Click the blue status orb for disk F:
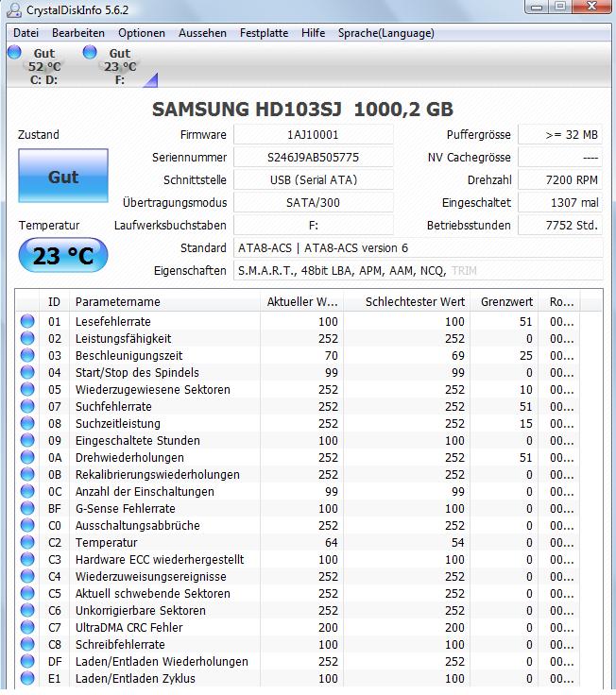616x695 pixels. [x=90, y=52]
